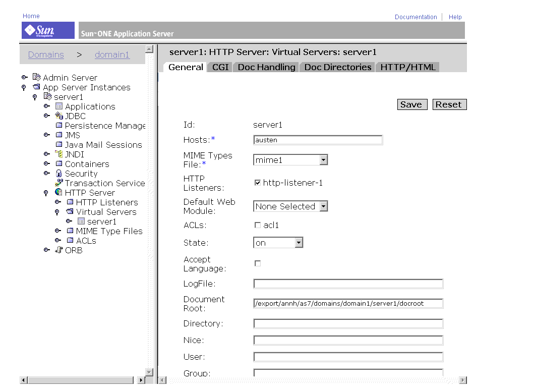
Task: Click the Containers folder icon
Action: pos(59,163)
